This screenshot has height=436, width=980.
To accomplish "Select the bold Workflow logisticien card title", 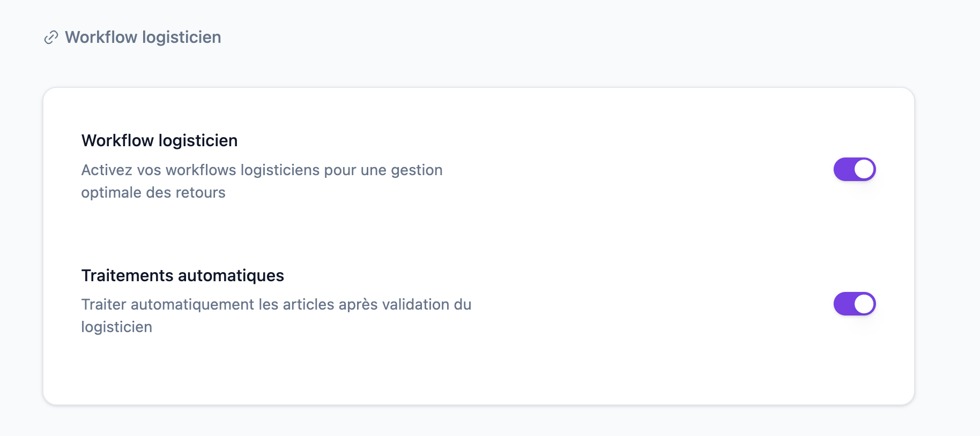I will pos(159,140).
